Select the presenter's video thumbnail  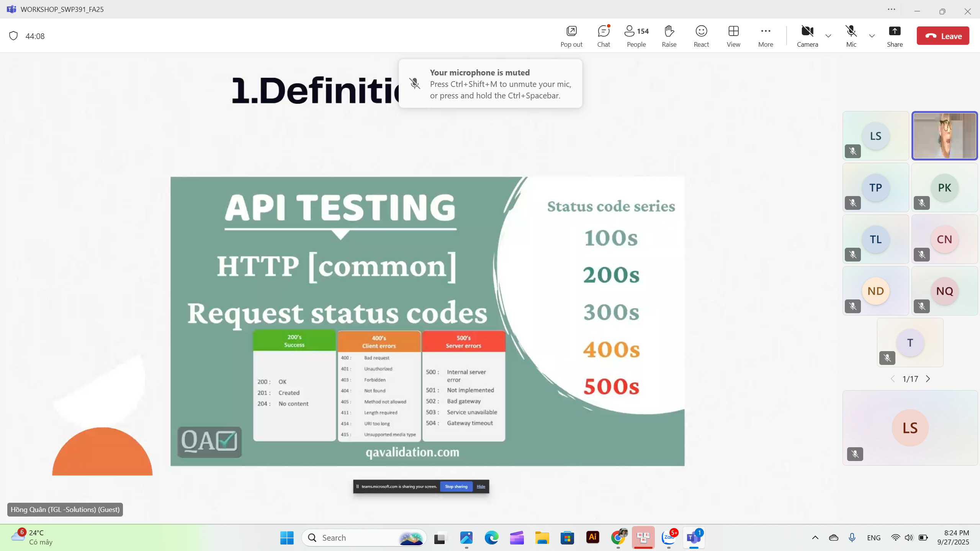tap(944, 136)
